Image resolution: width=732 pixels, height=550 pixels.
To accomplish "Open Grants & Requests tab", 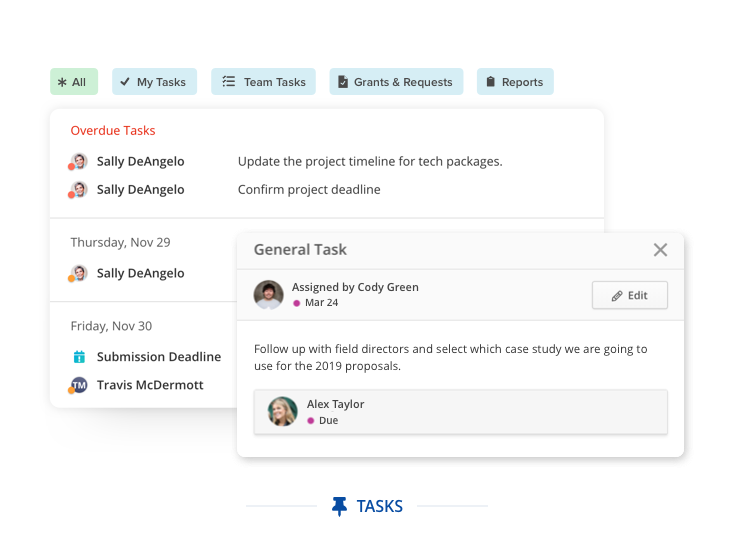I will [396, 82].
